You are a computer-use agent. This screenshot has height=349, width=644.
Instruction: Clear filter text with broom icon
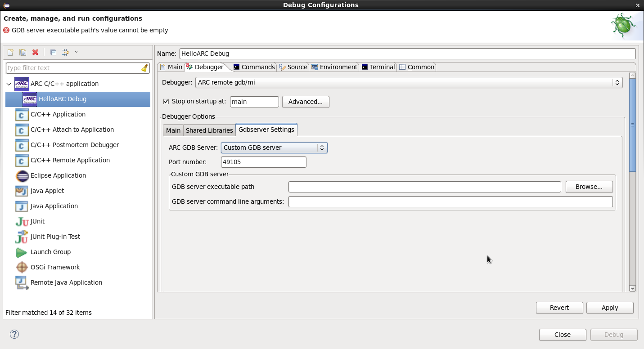click(144, 68)
